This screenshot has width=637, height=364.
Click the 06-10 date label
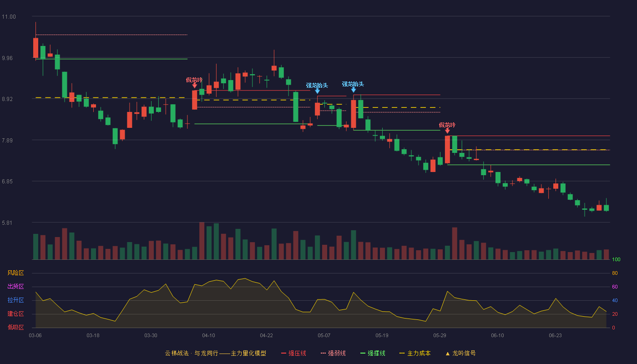tap(497, 335)
